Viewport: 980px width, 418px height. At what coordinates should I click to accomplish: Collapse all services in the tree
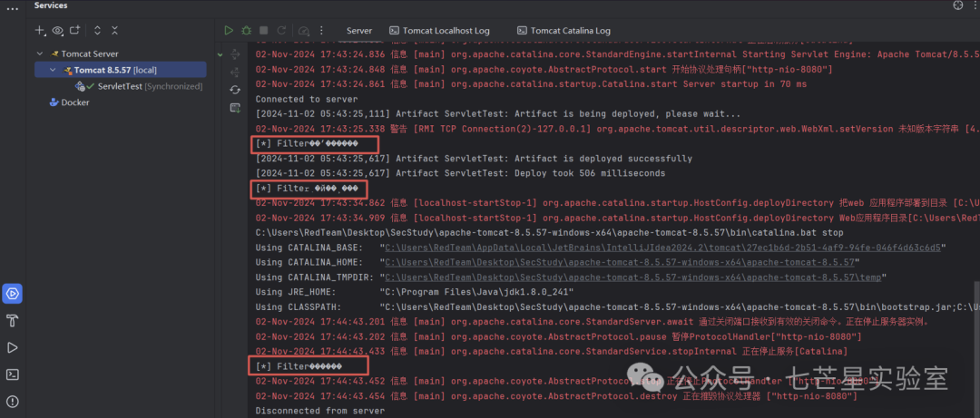click(x=114, y=30)
